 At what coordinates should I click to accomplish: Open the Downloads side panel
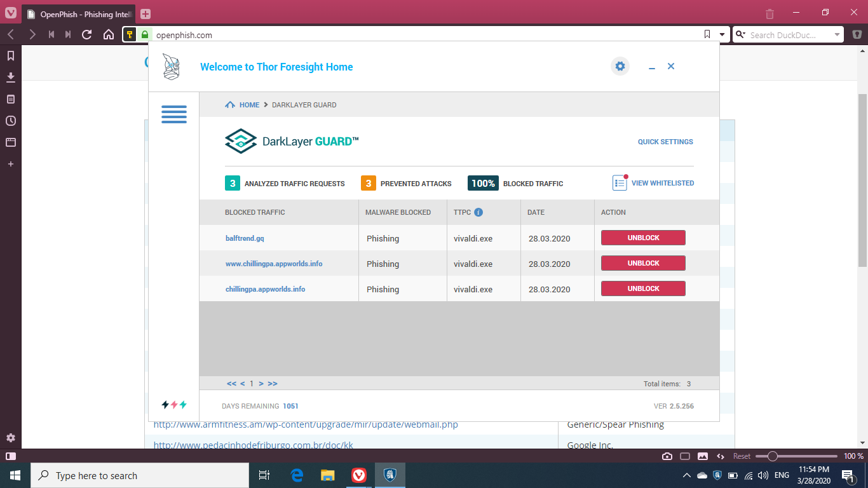(x=11, y=78)
